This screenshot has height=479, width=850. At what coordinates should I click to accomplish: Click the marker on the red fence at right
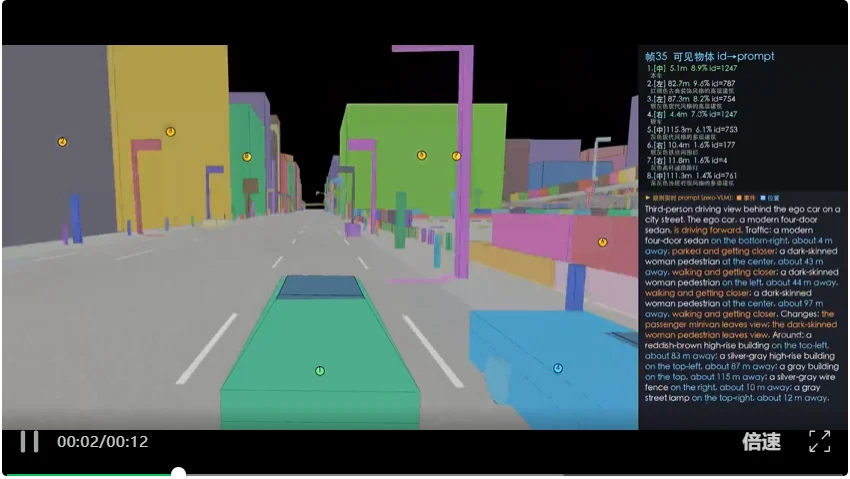click(x=602, y=242)
